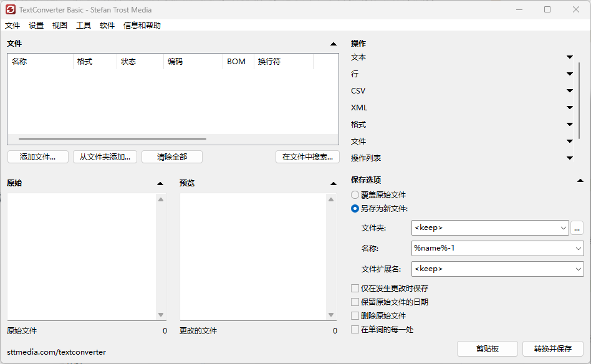The width and height of the screenshot is (591, 364).
Task: Click the browse folder '...' button
Action: click(x=577, y=228)
